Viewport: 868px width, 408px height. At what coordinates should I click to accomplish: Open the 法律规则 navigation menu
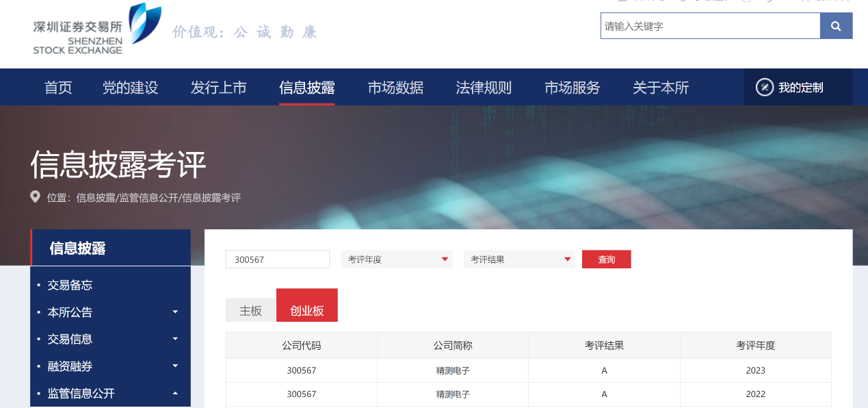483,88
